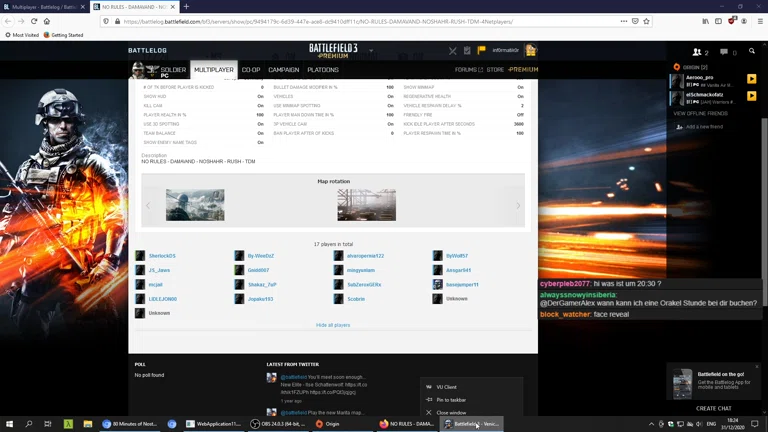768x432 pixels.
Task: Show hidden system tray icons
Action: tap(651, 424)
